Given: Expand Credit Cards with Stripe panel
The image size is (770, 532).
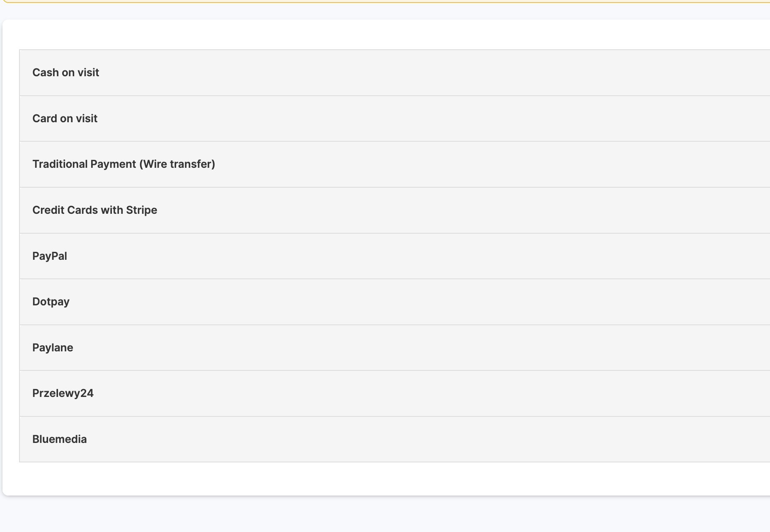Looking at the screenshot, I should [x=394, y=210].
